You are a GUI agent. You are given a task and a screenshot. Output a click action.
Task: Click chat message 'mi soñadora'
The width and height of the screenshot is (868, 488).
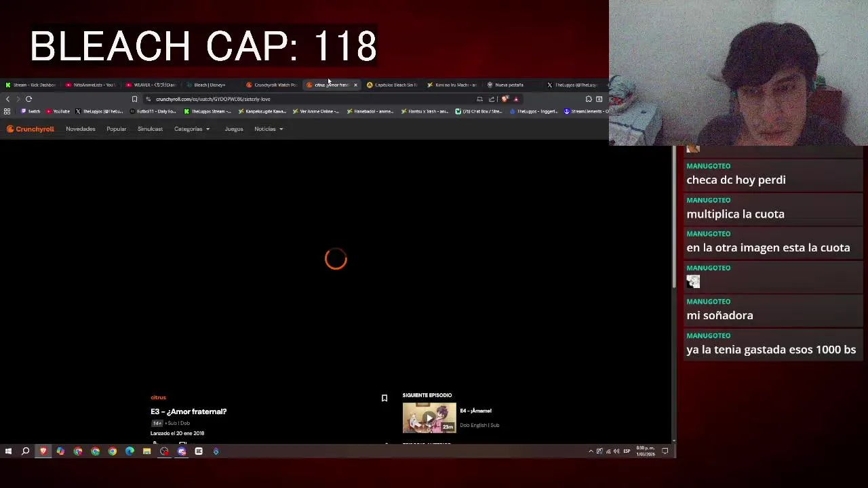click(719, 316)
